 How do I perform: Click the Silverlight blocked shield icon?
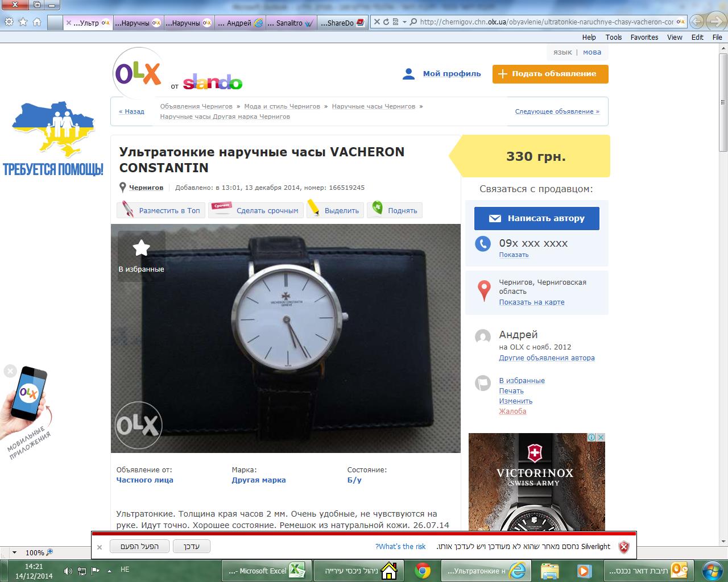click(x=624, y=547)
